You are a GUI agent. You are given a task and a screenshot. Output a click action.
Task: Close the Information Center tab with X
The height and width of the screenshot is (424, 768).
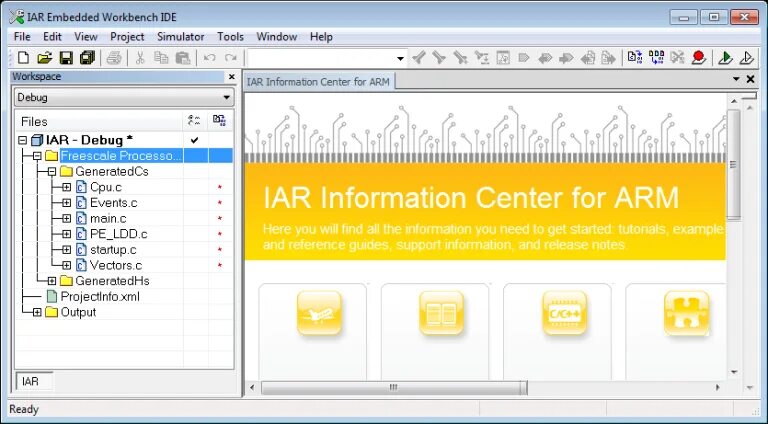750,79
